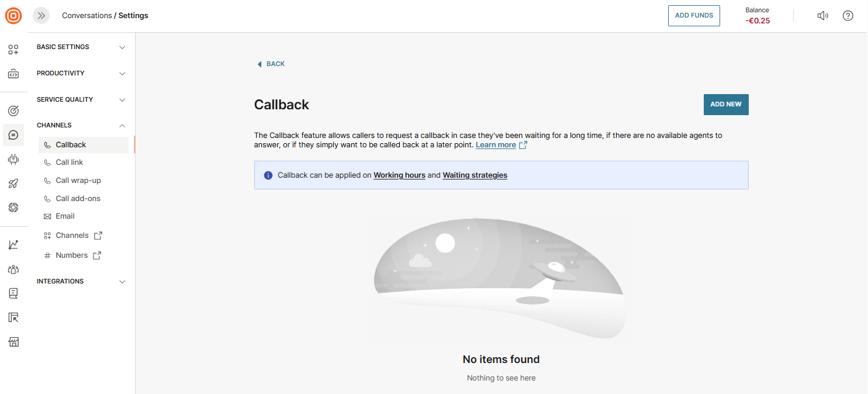The width and height of the screenshot is (868, 394).
Task: Open the robot Answers sidebar icon
Action: pyautogui.click(x=13, y=159)
